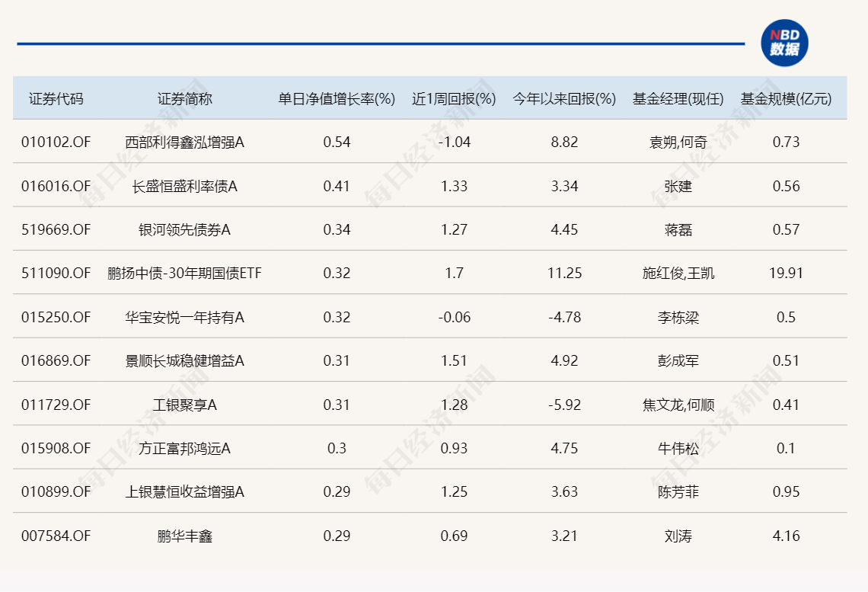Viewport: 868px width, 592px height.
Task: Click weekly return -0.06
Action: (454, 317)
